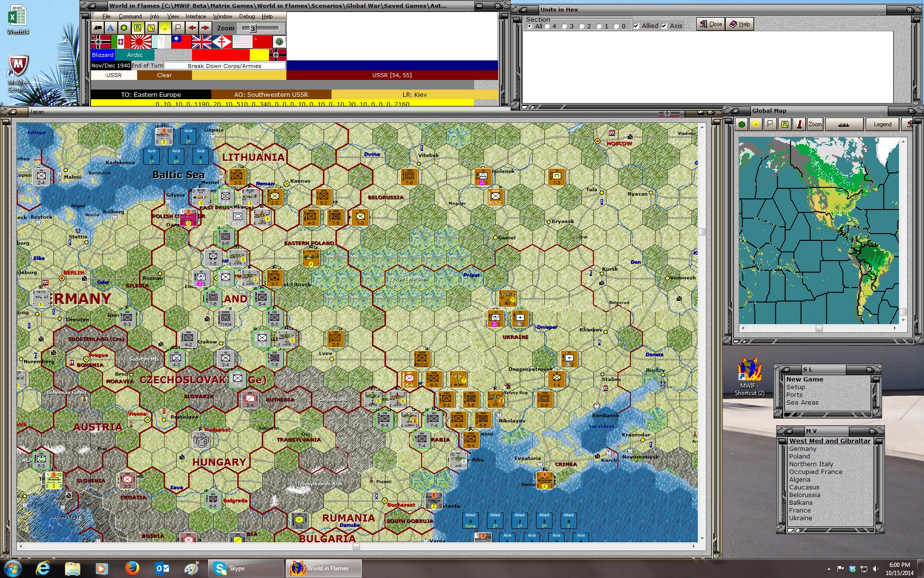The width and height of the screenshot is (924, 578).
Task: Select Ukraine in the West Med list
Action: 800,518
